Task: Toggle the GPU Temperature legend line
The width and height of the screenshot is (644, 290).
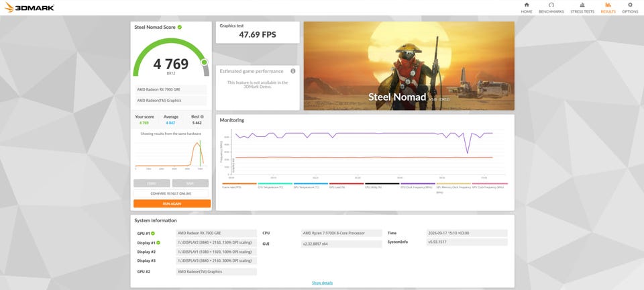Action: 311,185
